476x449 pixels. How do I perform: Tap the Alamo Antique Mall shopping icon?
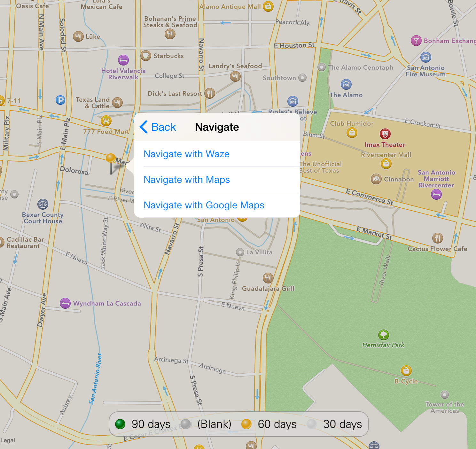pyautogui.click(x=268, y=6)
